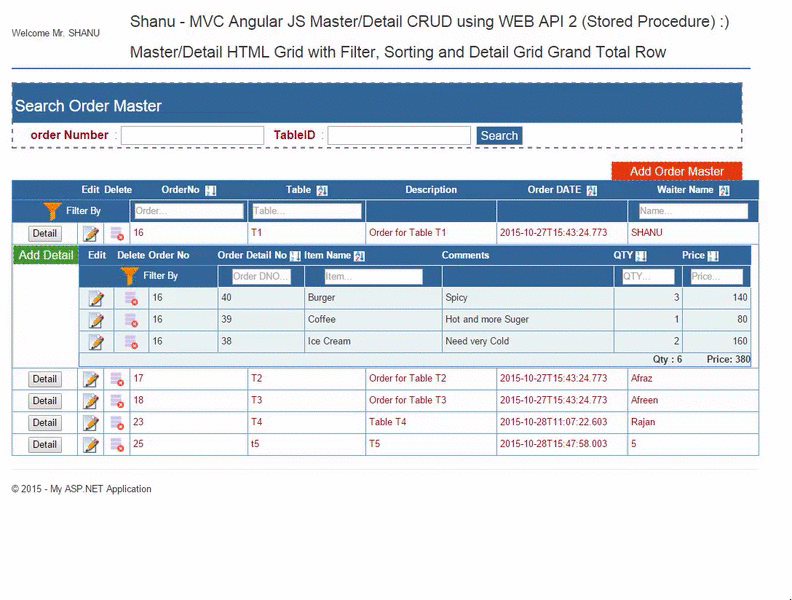Focus the TableID search field
The width and height of the screenshot is (792, 600).
point(399,136)
